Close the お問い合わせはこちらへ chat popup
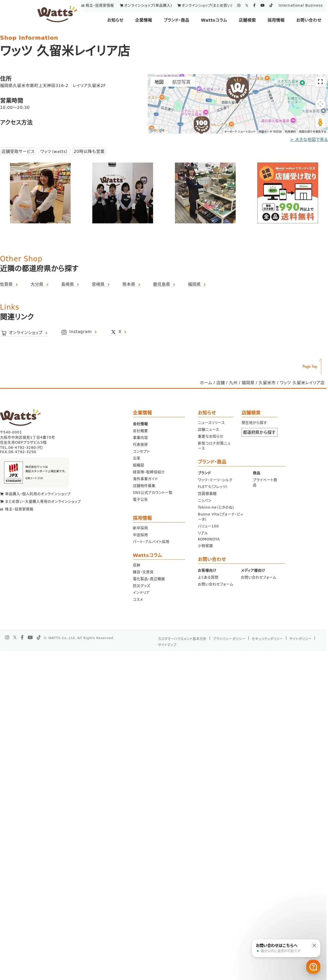328x980 pixels. 314,945
